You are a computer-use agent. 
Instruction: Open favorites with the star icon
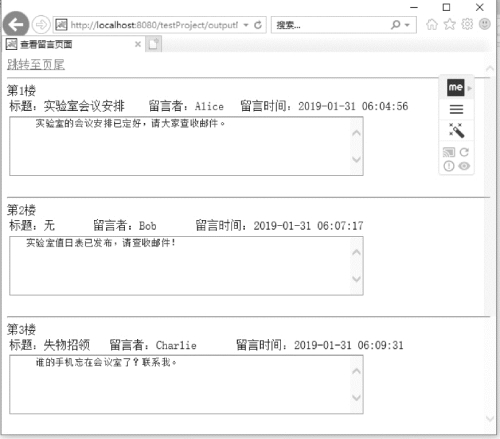[450, 24]
